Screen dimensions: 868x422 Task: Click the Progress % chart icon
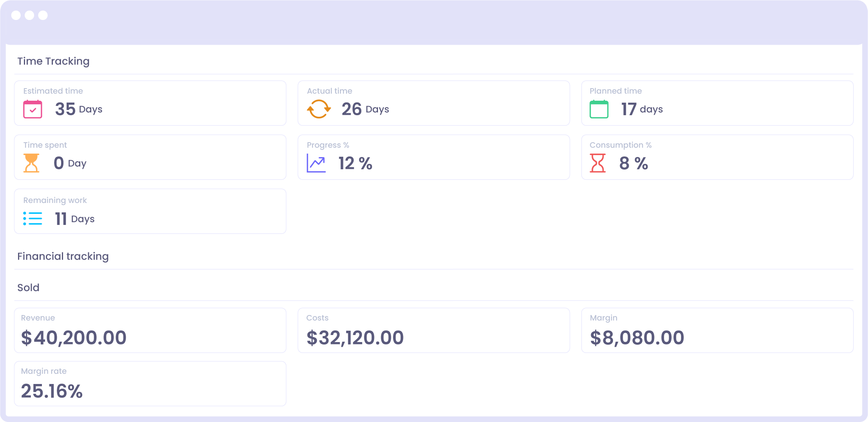point(316,163)
